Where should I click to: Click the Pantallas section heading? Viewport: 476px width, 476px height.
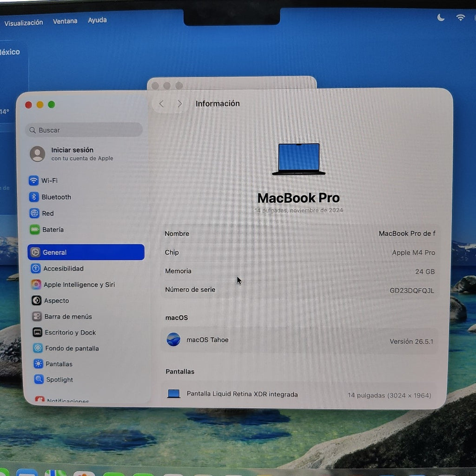pos(180,371)
